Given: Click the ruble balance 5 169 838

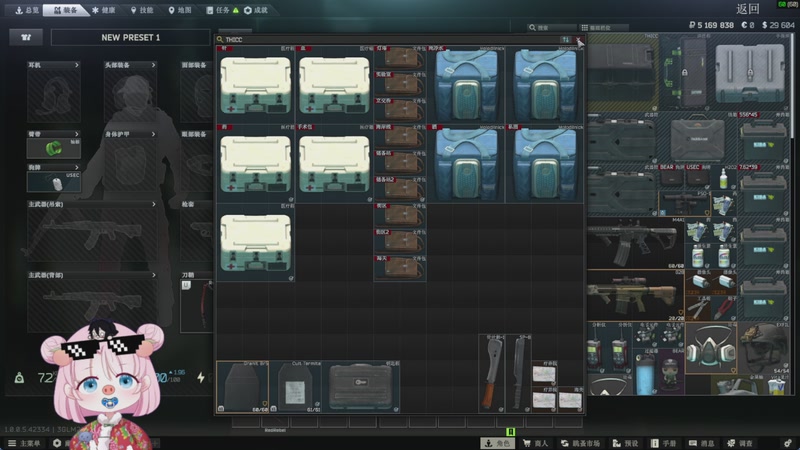Looking at the screenshot, I should pos(711,24).
